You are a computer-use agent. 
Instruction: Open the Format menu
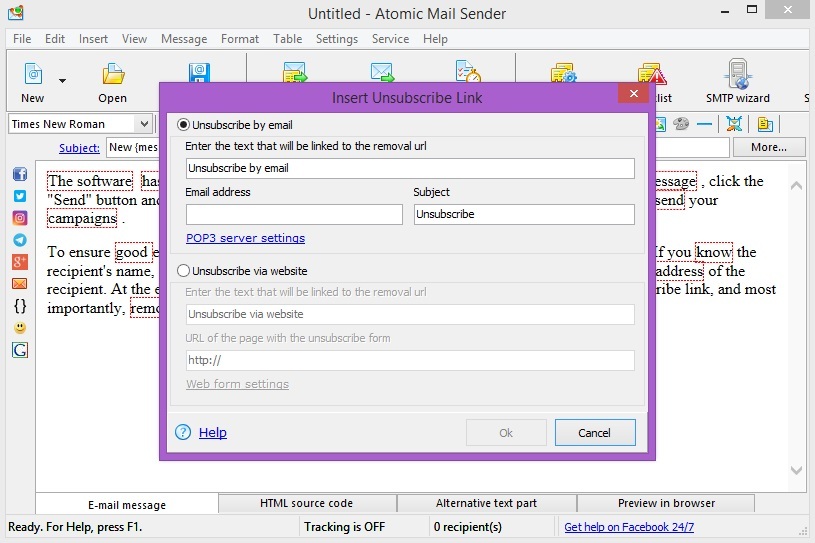(240, 39)
